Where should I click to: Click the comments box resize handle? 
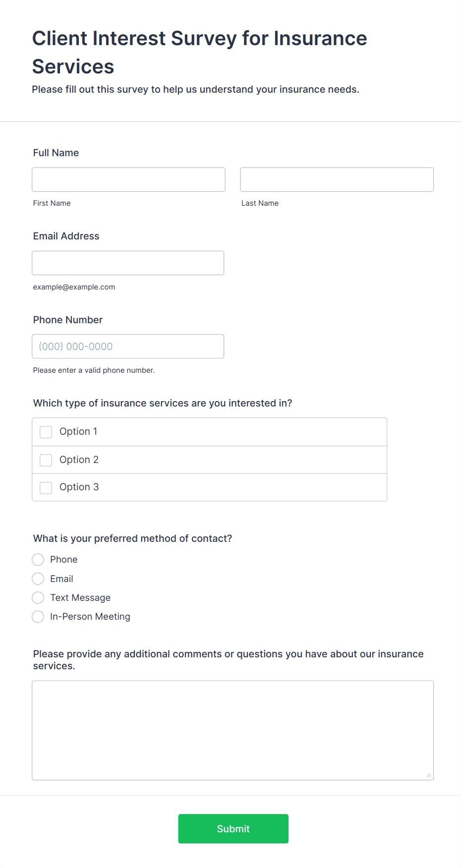click(x=429, y=775)
